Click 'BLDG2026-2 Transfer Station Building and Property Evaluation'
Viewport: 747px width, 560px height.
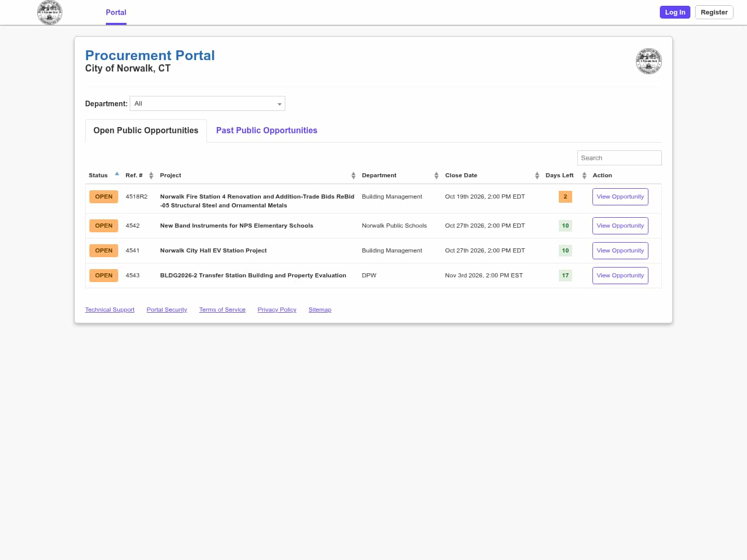click(253, 276)
